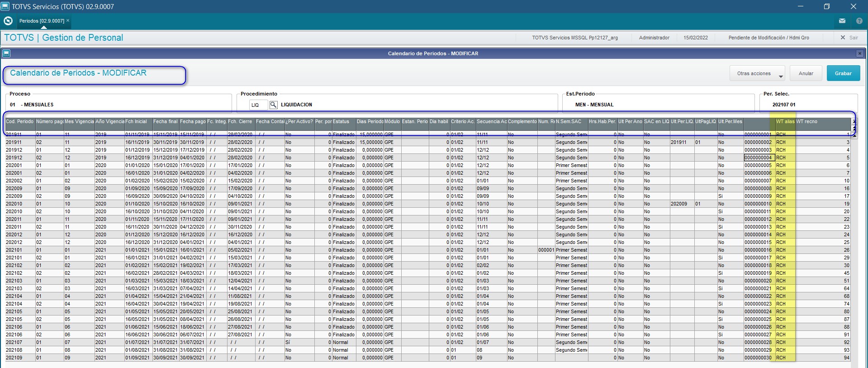Screen dimensions: 868x368
Task: Click the Procedimiento search magnifier icon
Action: (273, 105)
